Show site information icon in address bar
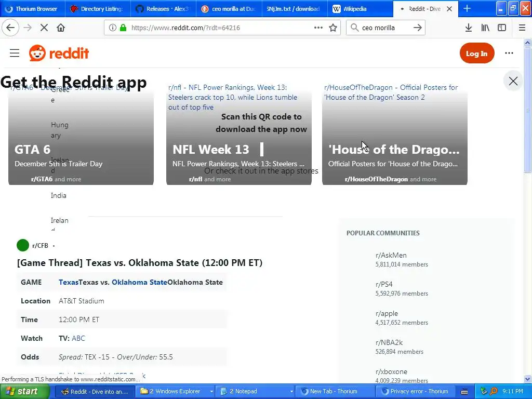Viewport: 532px width, 399px height. click(x=112, y=28)
